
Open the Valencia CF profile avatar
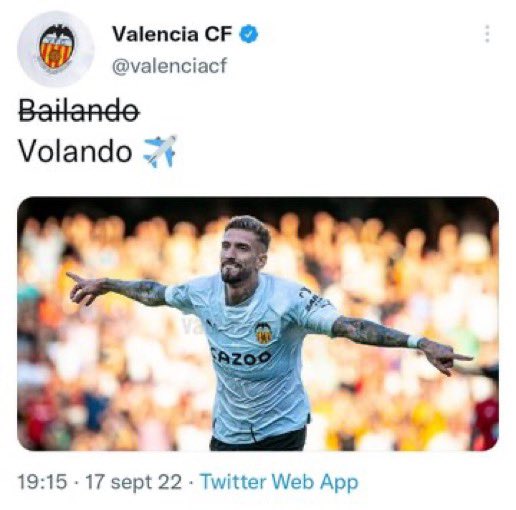(56, 49)
